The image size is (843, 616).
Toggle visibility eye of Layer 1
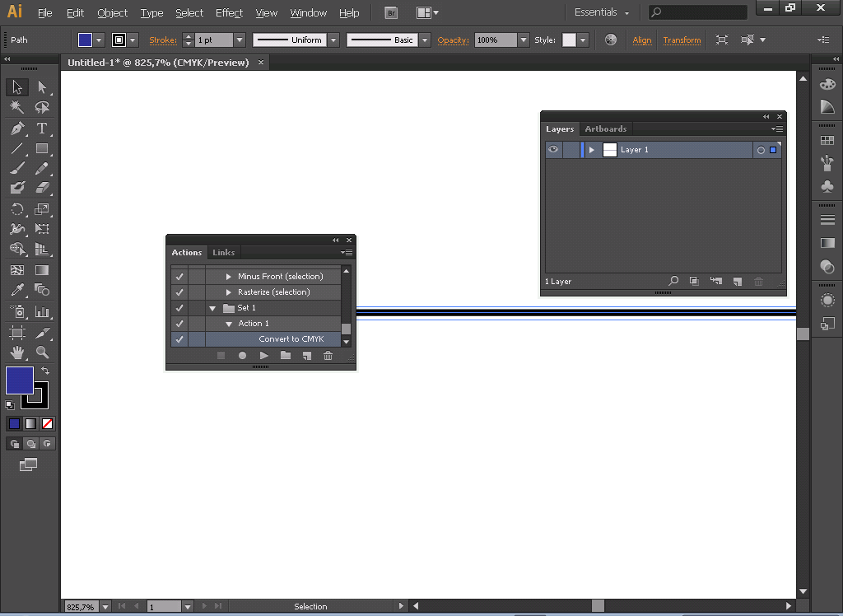coord(553,150)
